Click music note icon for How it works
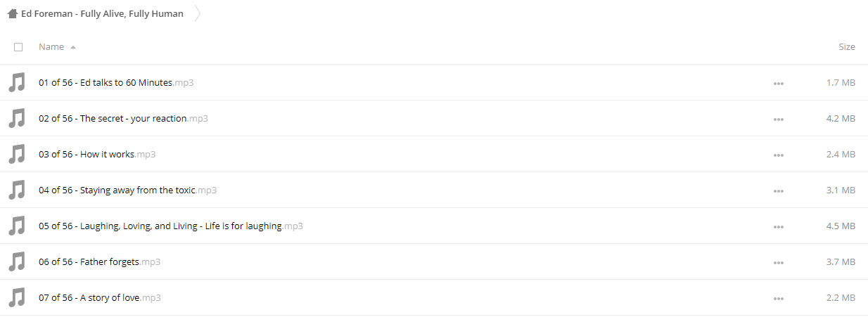This screenshot has height=317, width=868. coord(17,154)
